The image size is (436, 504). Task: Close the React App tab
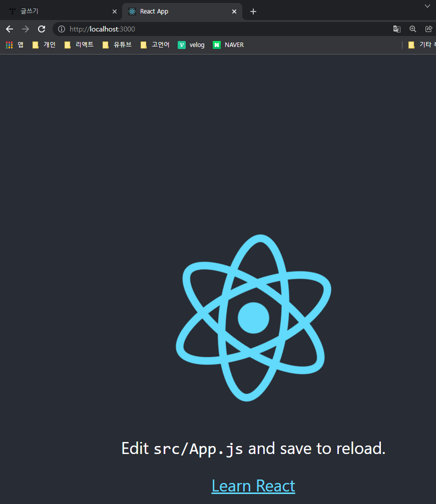pyautogui.click(x=234, y=11)
